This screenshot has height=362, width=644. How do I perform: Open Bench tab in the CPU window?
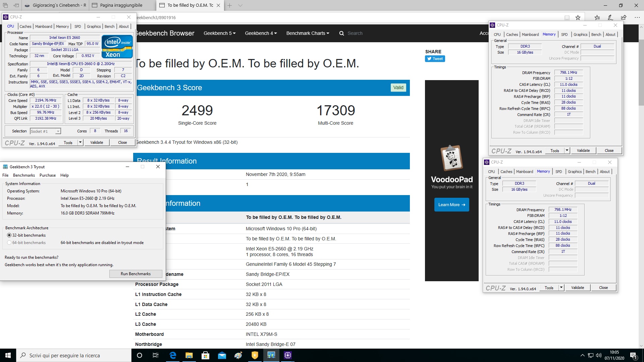pyautogui.click(x=109, y=26)
